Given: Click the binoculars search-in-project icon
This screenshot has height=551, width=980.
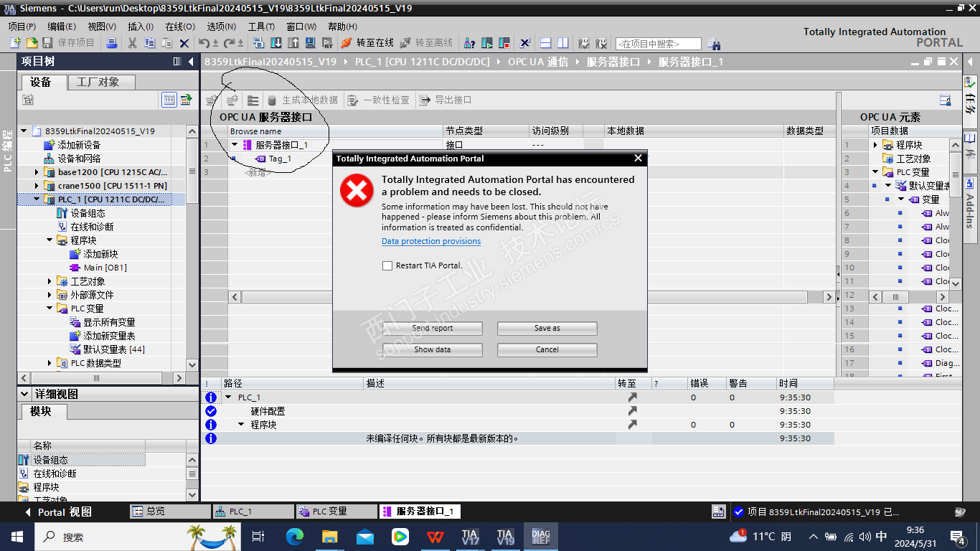Looking at the screenshot, I should [x=714, y=44].
